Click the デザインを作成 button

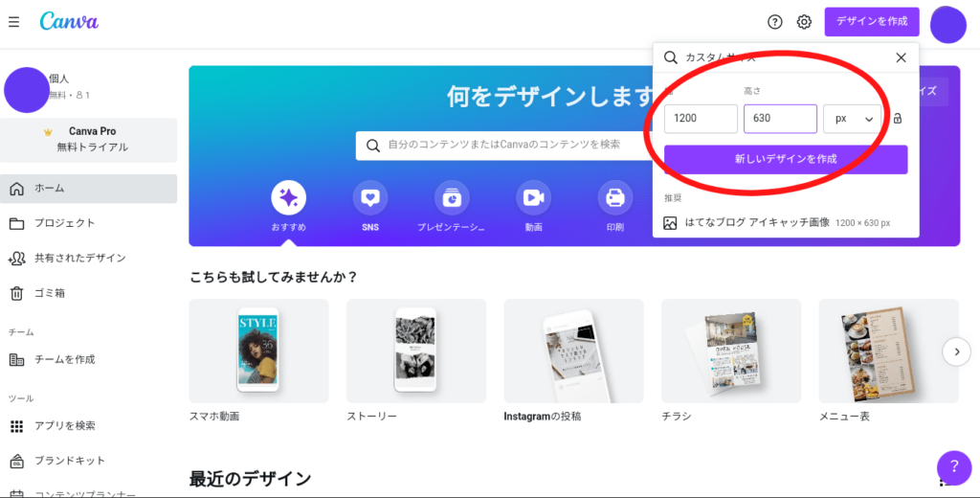pyautogui.click(x=872, y=22)
